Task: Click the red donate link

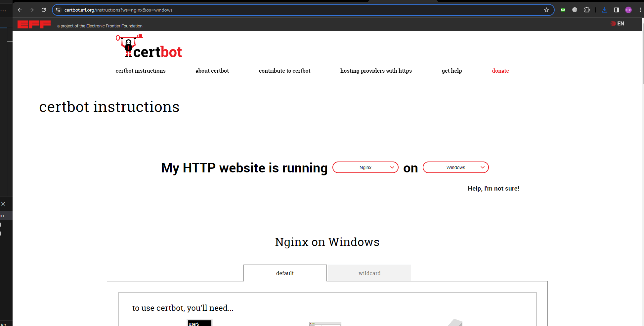Action: click(500, 71)
